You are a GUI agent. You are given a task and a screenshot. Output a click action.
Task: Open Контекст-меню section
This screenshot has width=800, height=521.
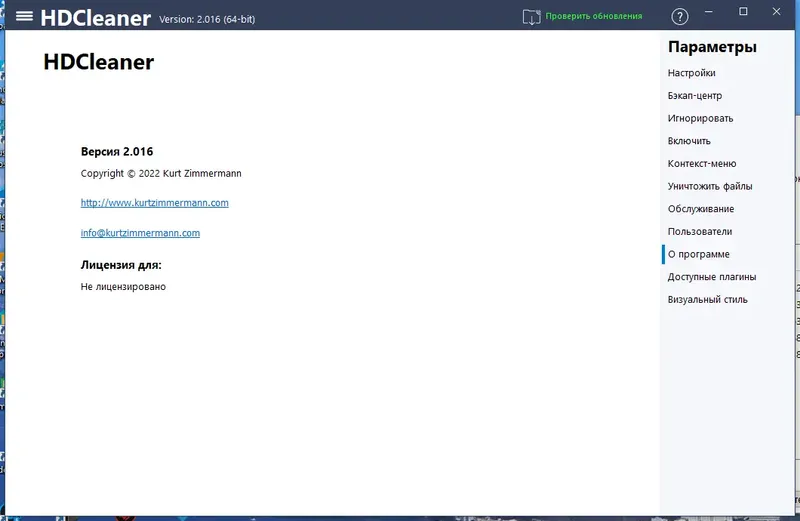click(x=702, y=163)
